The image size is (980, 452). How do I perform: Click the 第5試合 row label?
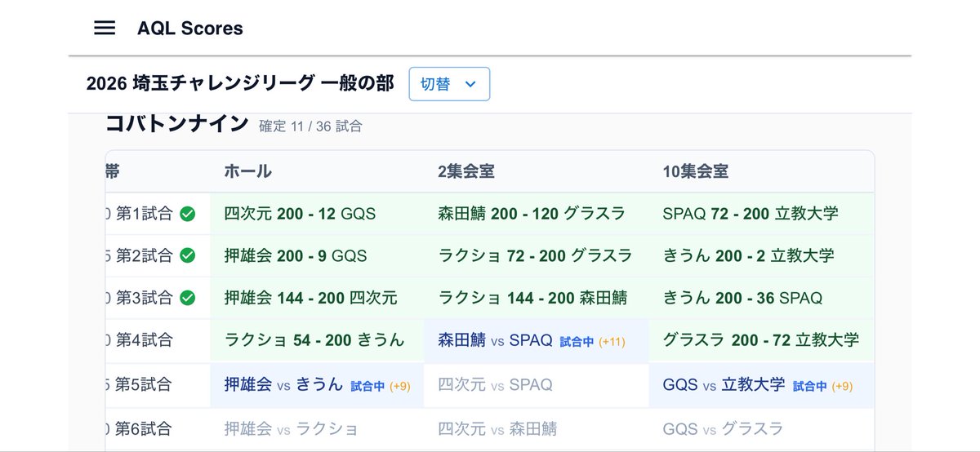pos(143,384)
